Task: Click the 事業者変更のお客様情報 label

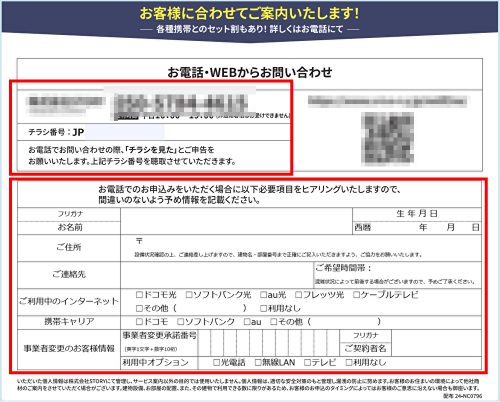Action: pyautogui.click(x=69, y=348)
